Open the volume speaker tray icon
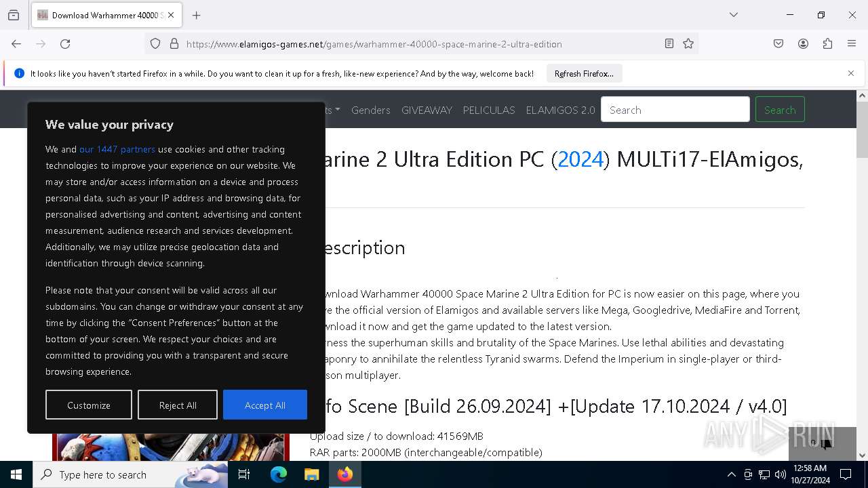The height and width of the screenshot is (488, 868). pyautogui.click(x=781, y=474)
